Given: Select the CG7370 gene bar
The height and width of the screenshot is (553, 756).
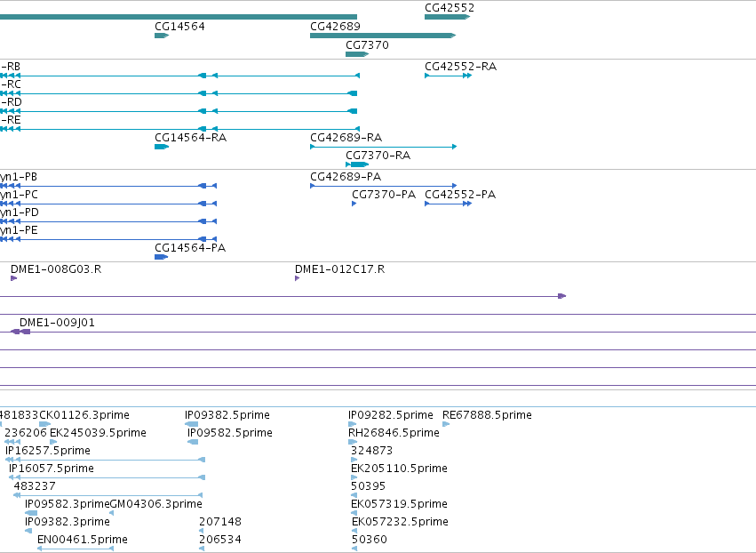Looking at the screenshot, I should click(357, 54).
